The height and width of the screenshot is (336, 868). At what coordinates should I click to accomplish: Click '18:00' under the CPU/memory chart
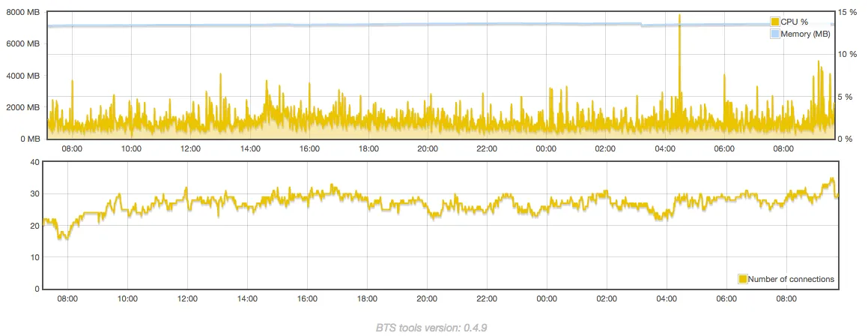coord(368,148)
